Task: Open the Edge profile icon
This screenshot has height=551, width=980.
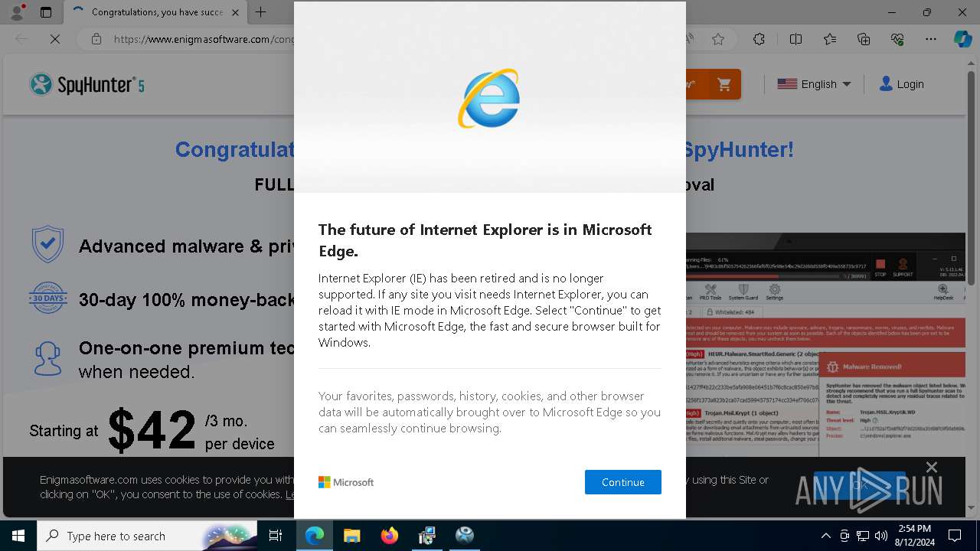Action: pos(16,12)
